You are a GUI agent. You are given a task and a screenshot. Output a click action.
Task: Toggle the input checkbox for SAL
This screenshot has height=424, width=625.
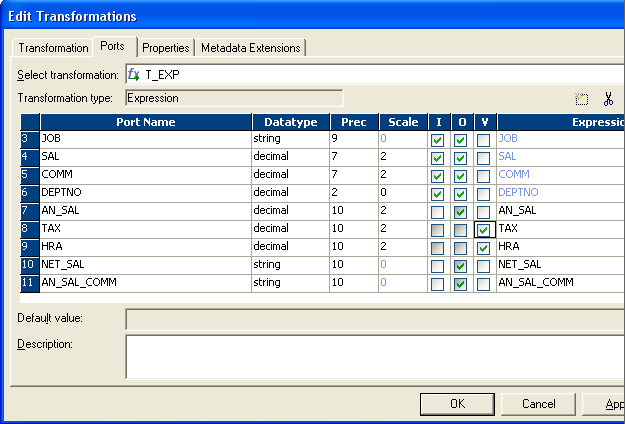(437, 158)
